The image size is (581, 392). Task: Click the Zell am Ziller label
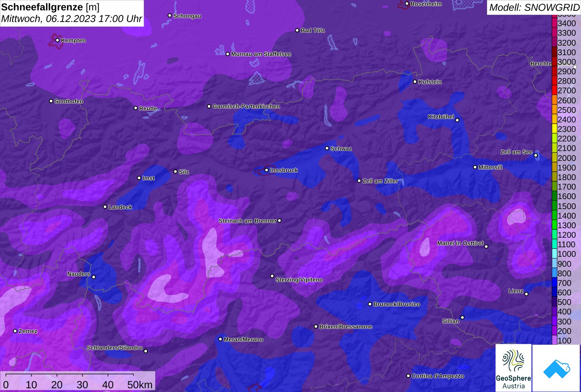tap(381, 181)
